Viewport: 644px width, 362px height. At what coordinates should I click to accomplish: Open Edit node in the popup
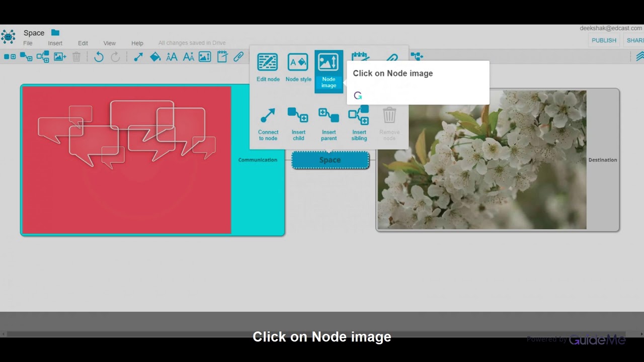[x=268, y=68]
